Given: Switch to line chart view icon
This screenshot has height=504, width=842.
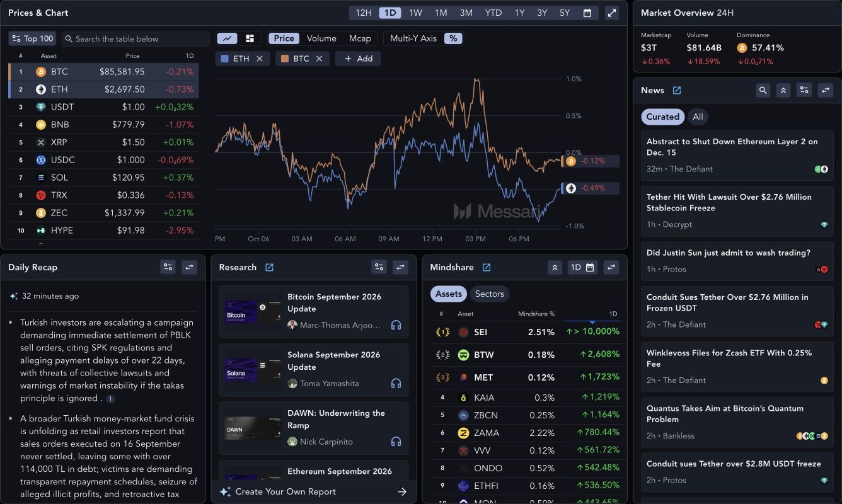Looking at the screenshot, I should pyautogui.click(x=227, y=38).
